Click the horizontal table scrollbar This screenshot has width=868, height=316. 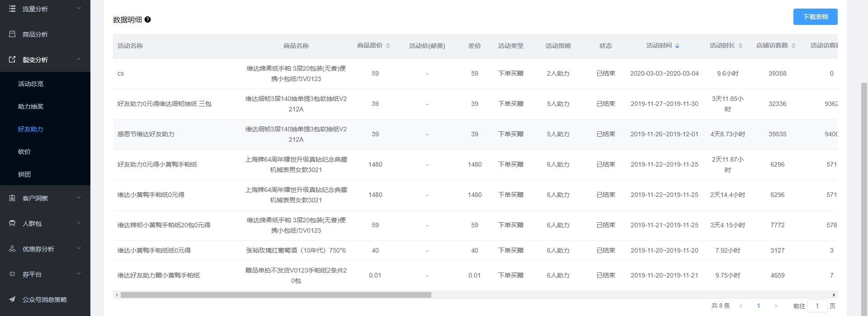[276, 295]
